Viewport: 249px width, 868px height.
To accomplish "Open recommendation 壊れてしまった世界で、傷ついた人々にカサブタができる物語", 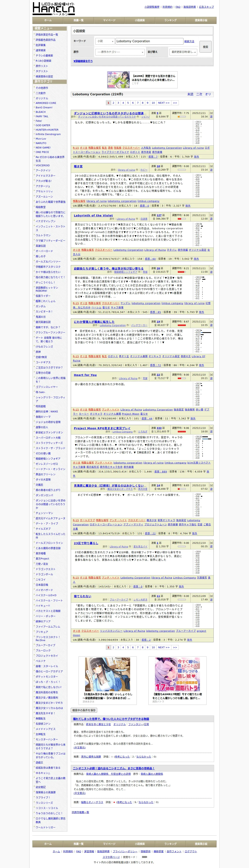I will (111, 719).
